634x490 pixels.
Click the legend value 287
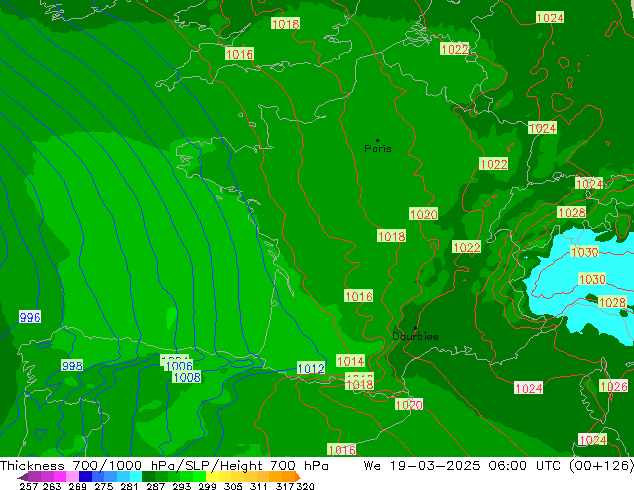click(x=155, y=486)
